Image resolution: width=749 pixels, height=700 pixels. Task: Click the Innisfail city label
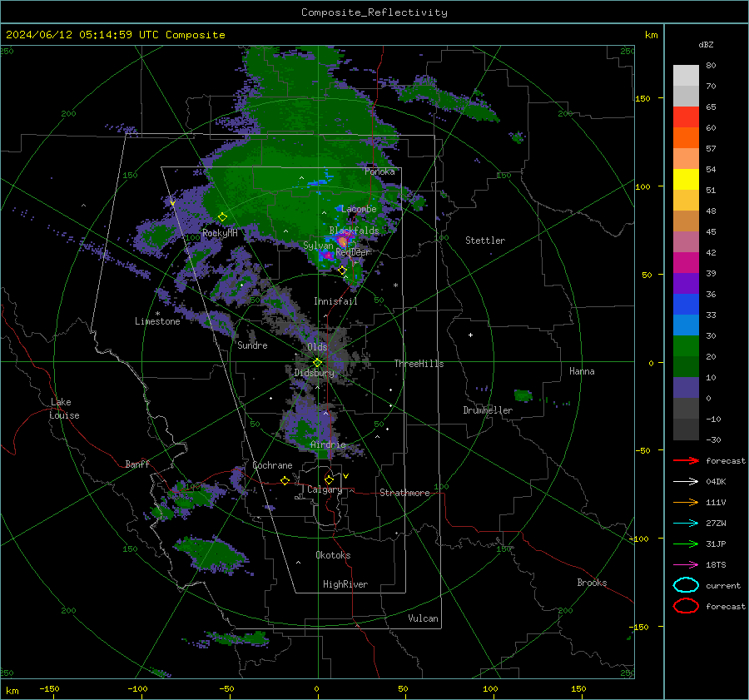pos(335,301)
